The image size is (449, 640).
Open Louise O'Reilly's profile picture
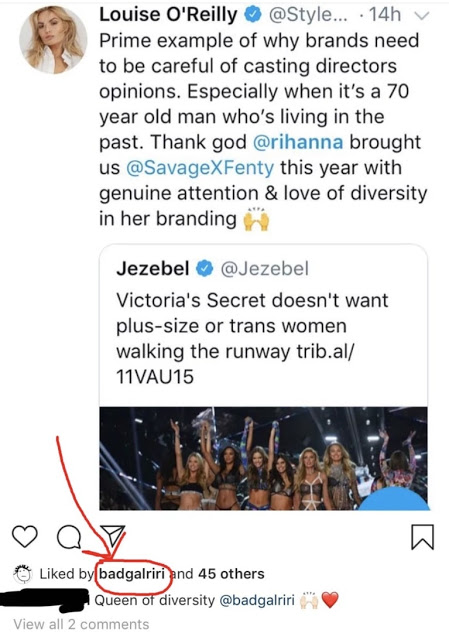pos(53,40)
